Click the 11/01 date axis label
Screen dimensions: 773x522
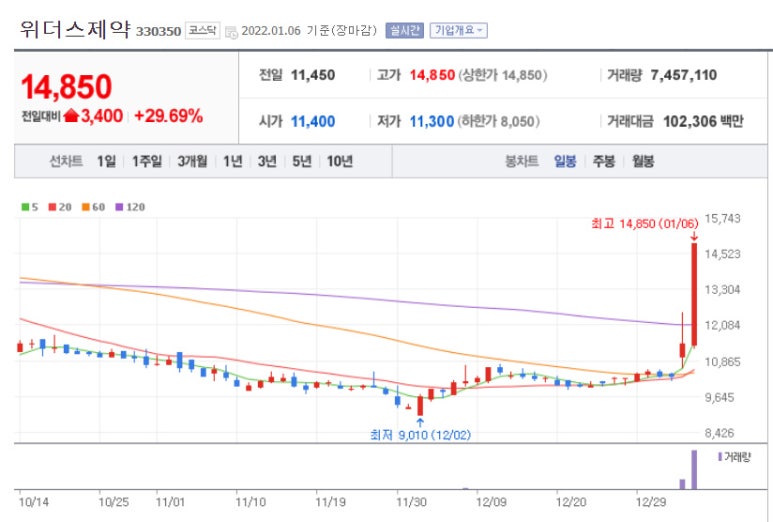tap(170, 502)
